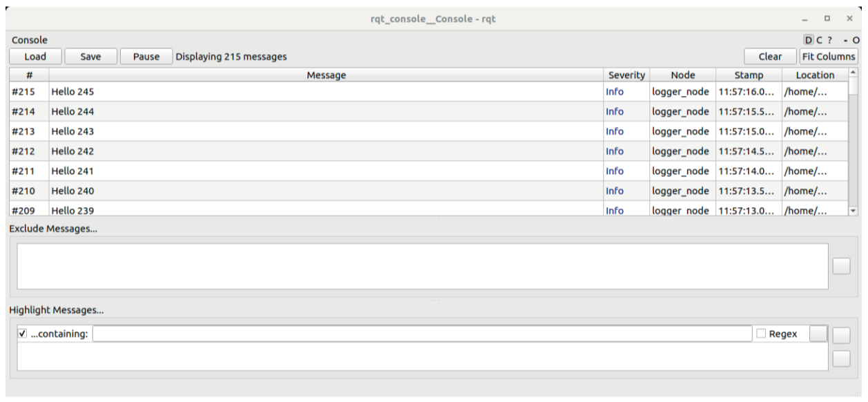Open help with the '?' icon
Image resolution: width=868 pixels, height=402 pixels.
pyautogui.click(x=829, y=41)
